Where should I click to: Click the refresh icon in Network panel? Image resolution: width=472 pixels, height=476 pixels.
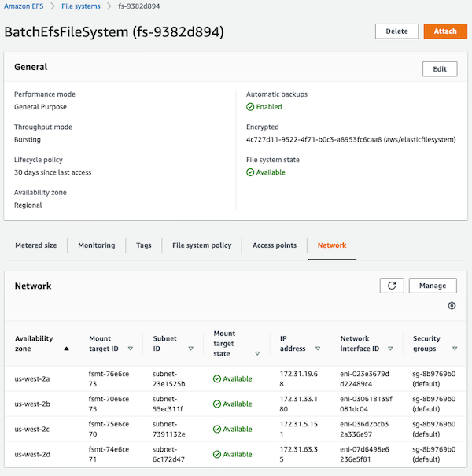(x=392, y=286)
